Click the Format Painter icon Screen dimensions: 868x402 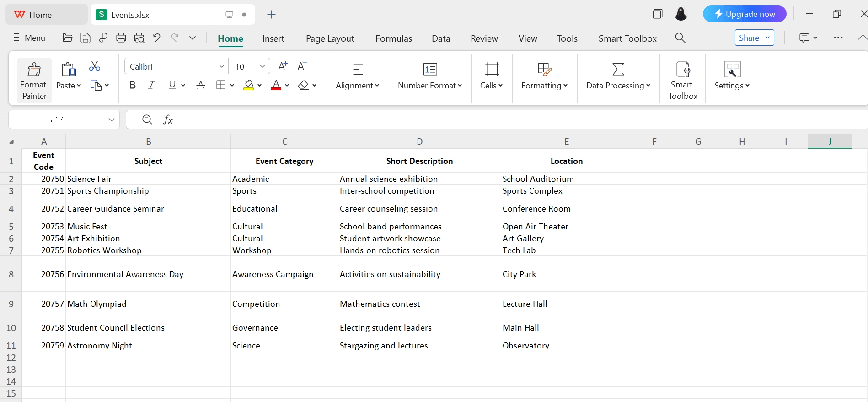point(34,70)
